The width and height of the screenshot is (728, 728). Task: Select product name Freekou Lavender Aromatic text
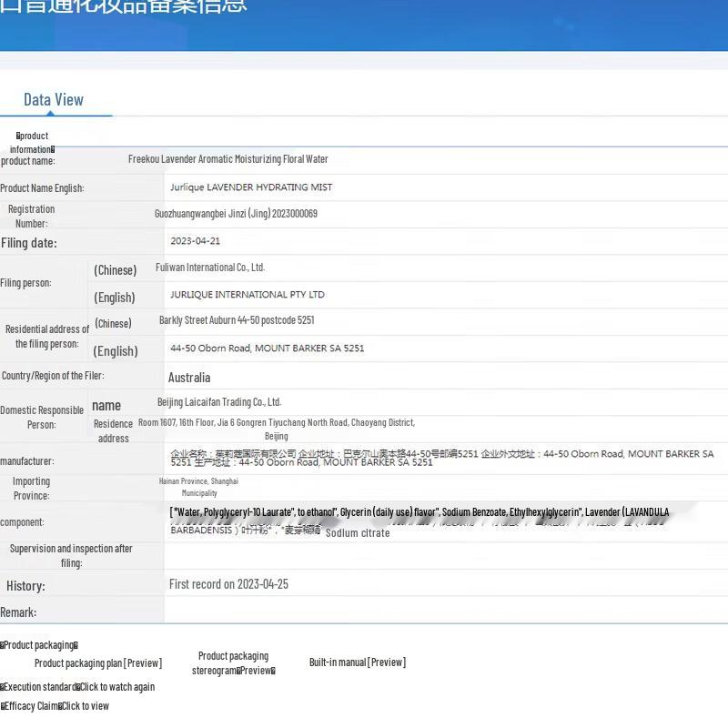coord(228,159)
